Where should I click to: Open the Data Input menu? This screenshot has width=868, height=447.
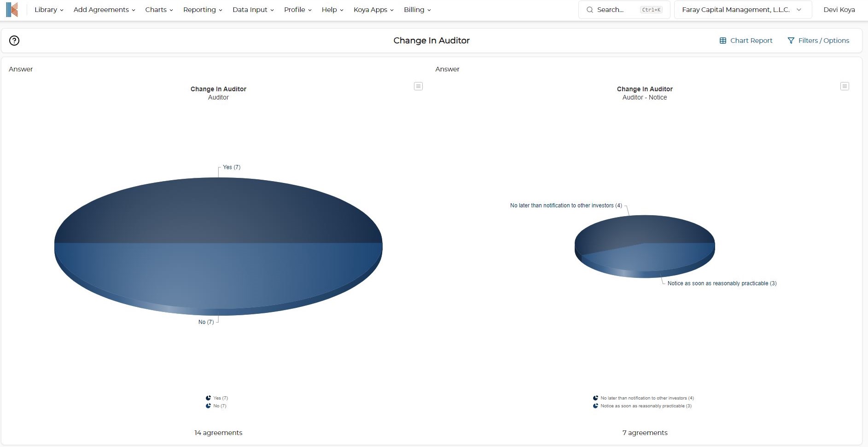[x=253, y=10]
